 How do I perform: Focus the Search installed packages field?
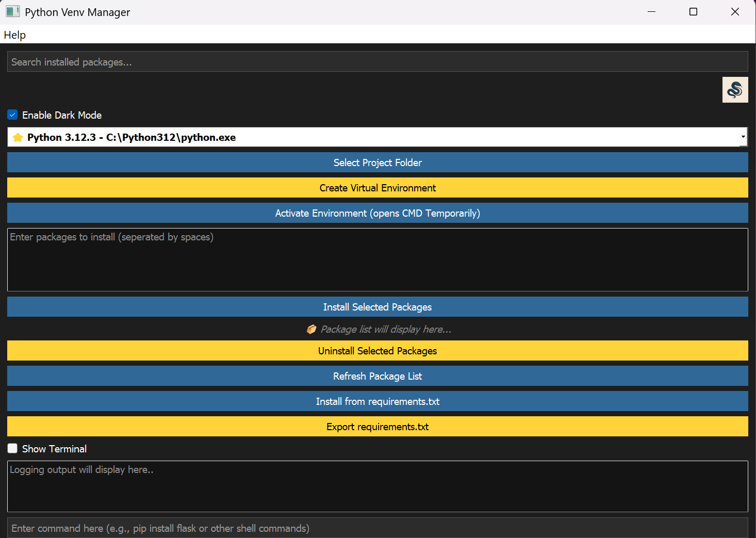[377, 61]
